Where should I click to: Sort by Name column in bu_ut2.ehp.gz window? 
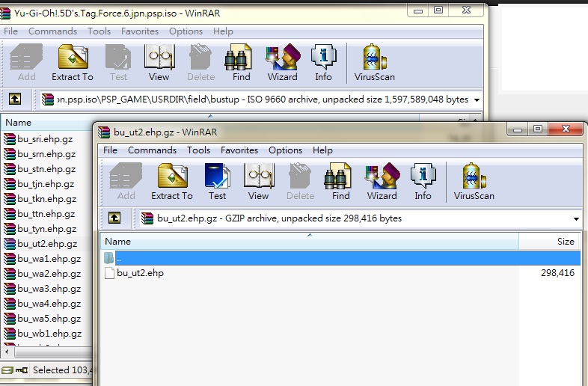coord(310,241)
